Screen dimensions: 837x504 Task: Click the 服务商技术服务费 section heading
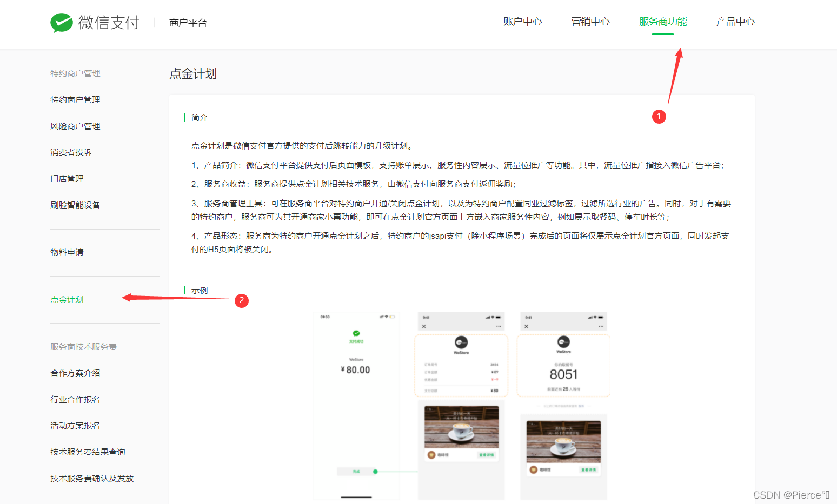[83, 347]
